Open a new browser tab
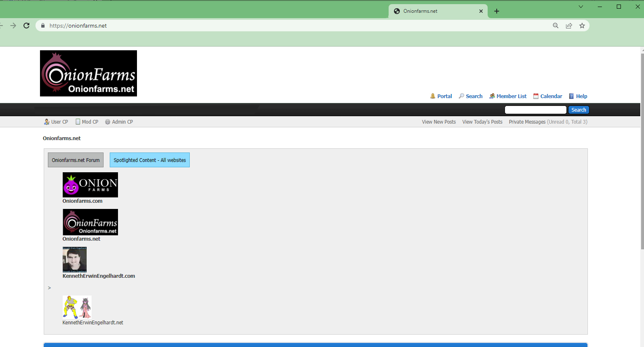The width and height of the screenshot is (644, 347). pyautogui.click(x=497, y=11)
